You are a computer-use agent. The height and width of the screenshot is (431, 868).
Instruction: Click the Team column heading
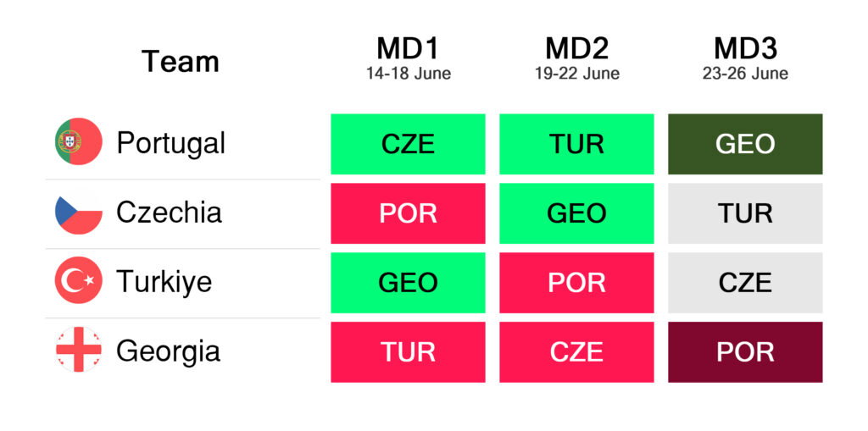[x=181, y=62]
